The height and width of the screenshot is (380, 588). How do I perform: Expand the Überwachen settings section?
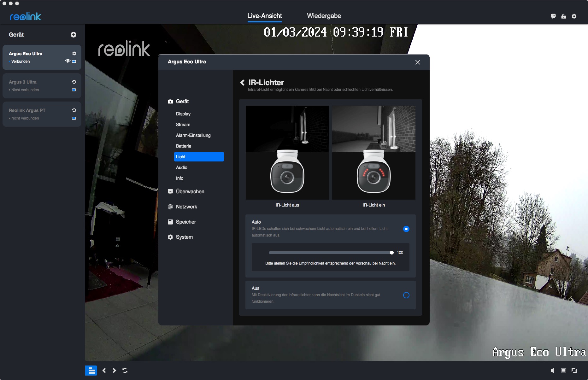click(190, 192)
